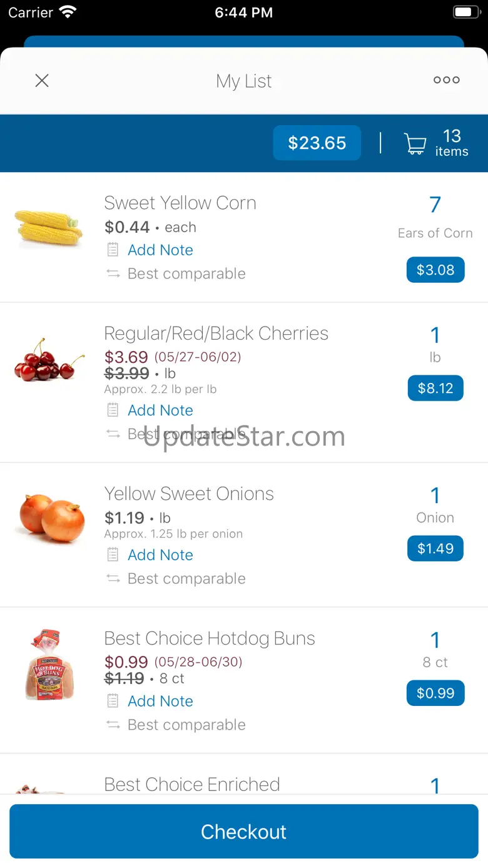Tap the $3.08 corn price badge
Screen dimensions: 488x868
click(435, 270)
